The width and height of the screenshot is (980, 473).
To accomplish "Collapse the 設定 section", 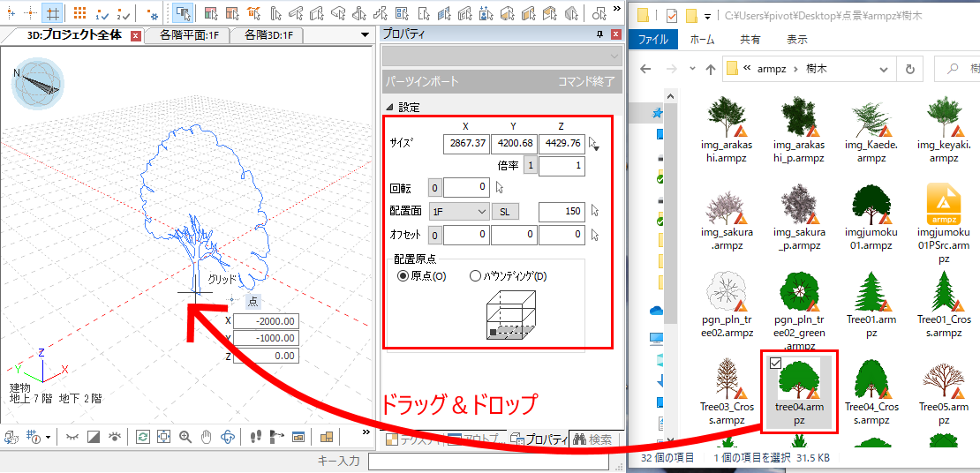I will (390, 107).
